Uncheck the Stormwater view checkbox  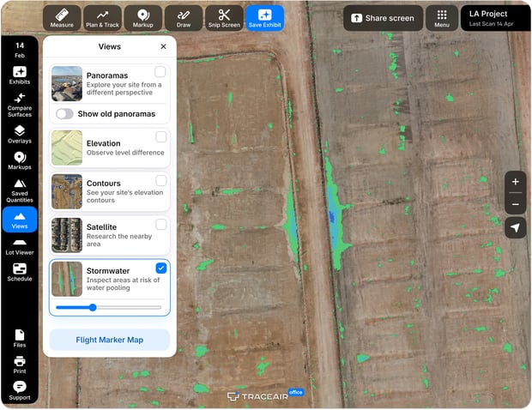(x=160, y=268)
